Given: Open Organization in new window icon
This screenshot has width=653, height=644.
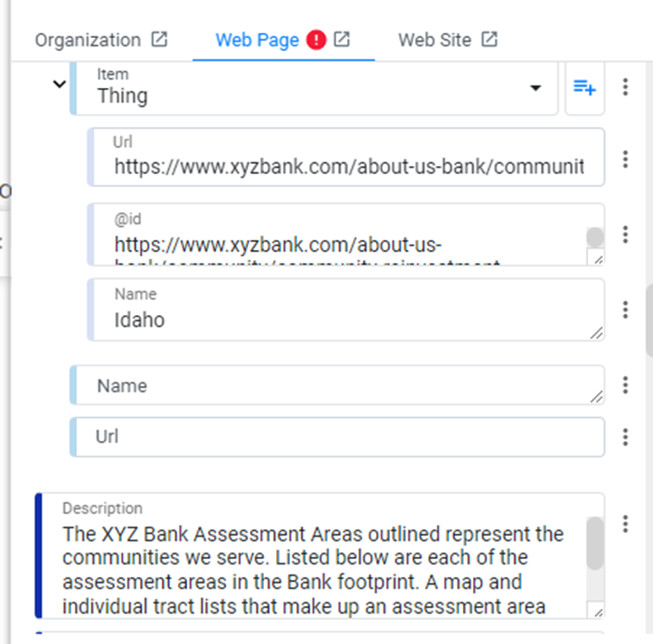Looking at the screenshot, I should tap(159, 40).
